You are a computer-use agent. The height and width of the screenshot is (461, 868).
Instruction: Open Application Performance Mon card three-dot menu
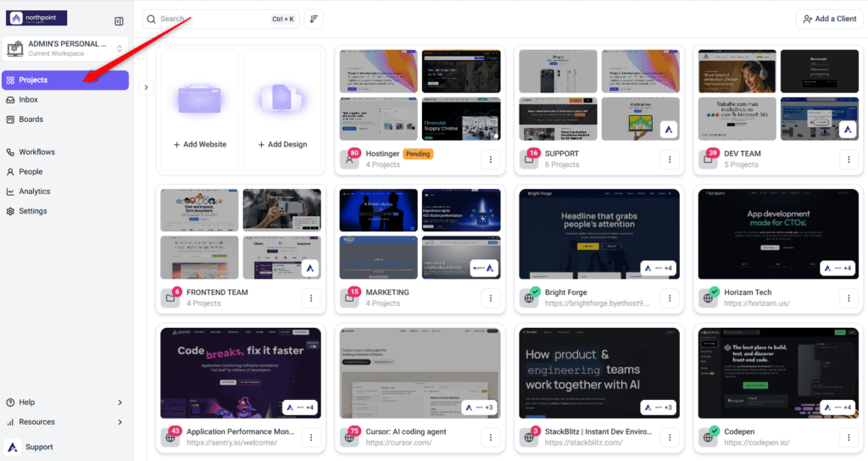[311, 437]
